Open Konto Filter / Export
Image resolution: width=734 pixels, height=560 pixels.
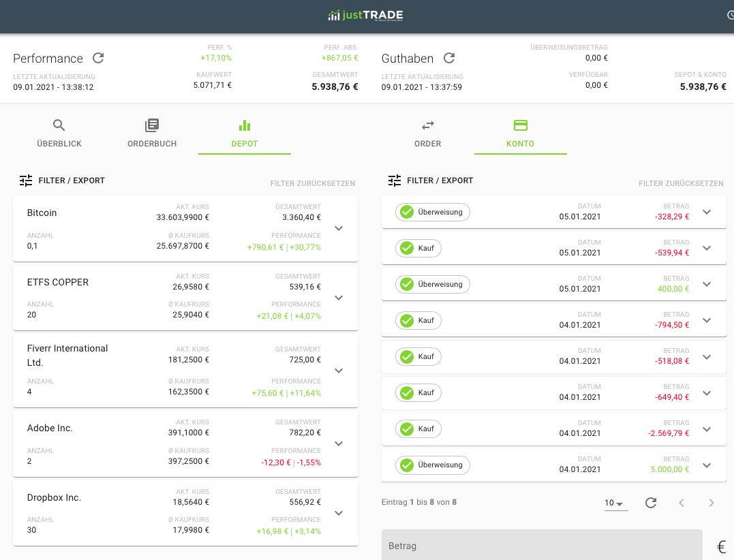point(431,181)
